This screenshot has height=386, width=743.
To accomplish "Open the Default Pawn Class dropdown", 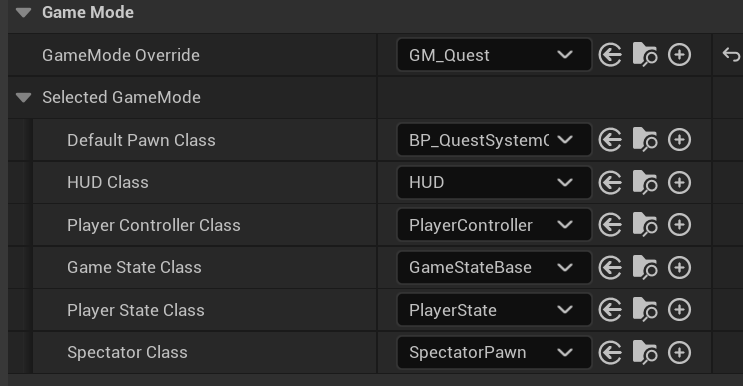I will point(494,140).
